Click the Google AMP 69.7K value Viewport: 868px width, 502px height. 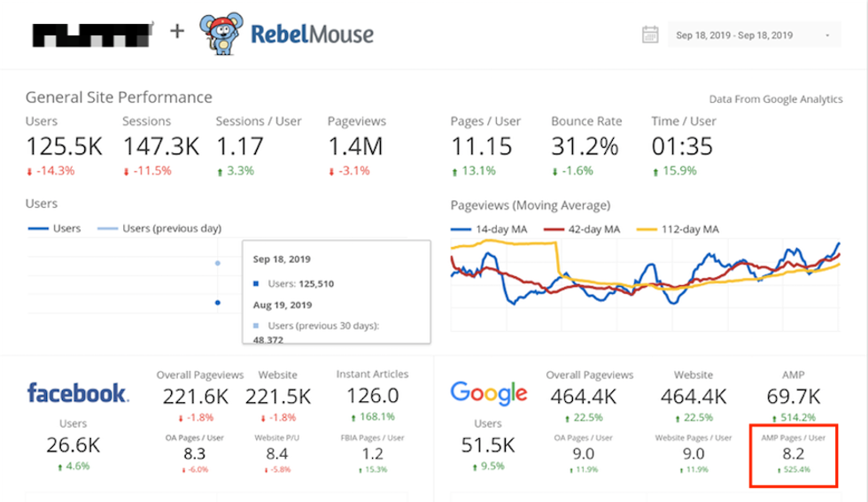point(792,397)
